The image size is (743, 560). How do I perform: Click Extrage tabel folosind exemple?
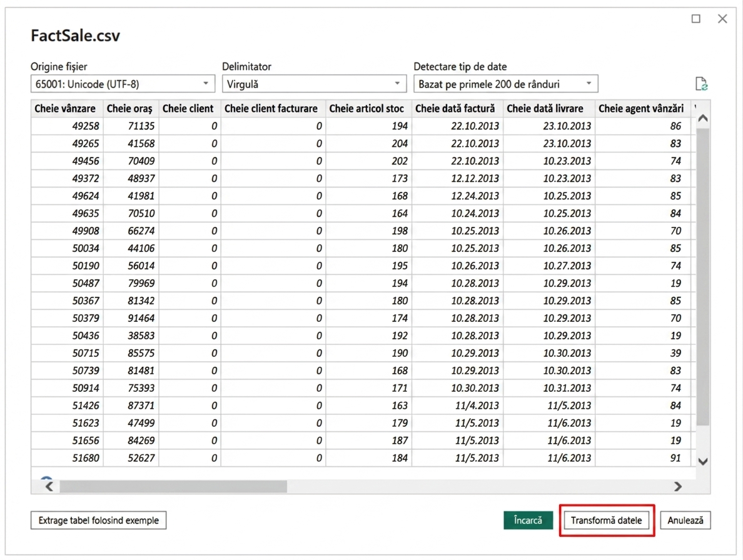[99, 520]
